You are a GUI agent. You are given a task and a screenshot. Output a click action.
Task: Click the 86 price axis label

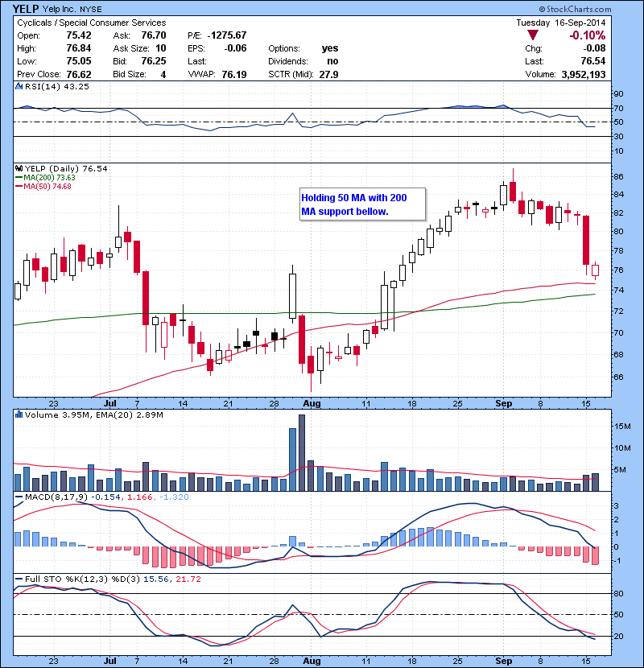[618, 177]
